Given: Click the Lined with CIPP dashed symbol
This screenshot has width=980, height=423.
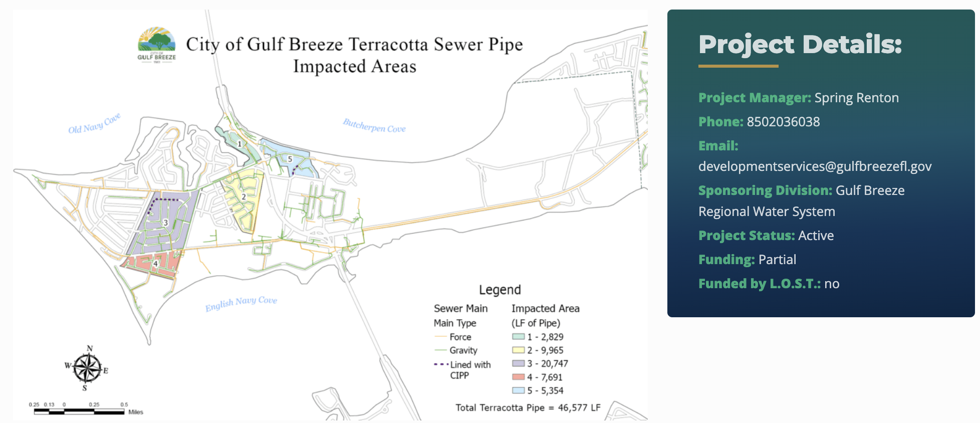Looking at the screenshot, I should tap(441, 364).
